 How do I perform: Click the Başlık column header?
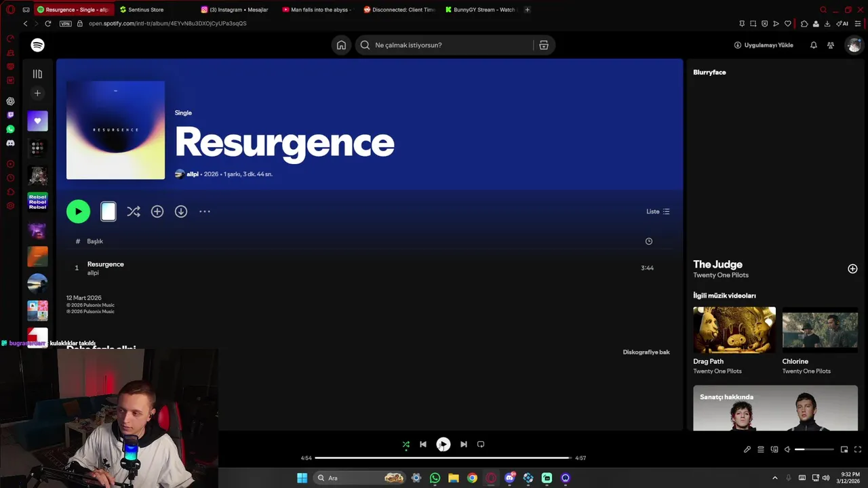(95, 241)
